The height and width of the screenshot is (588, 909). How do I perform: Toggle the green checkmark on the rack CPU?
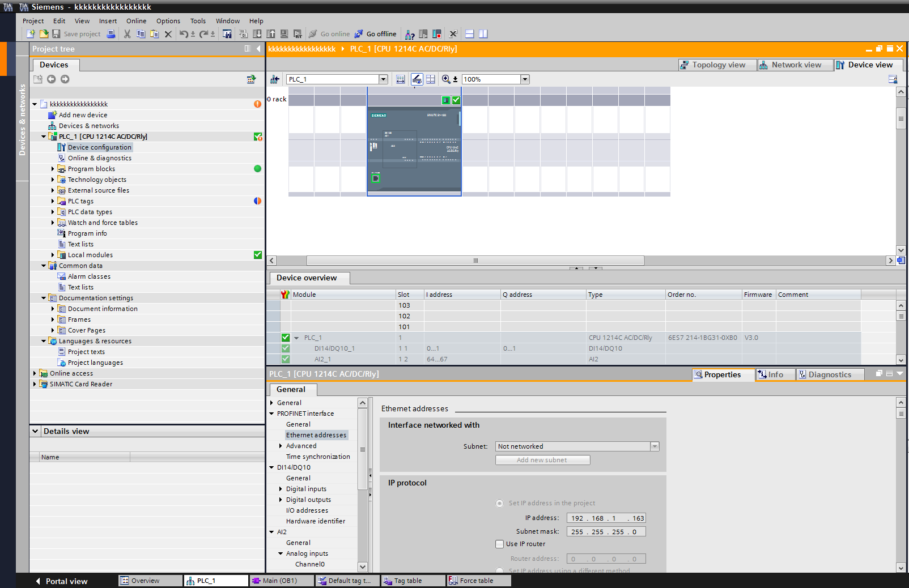[456, 100]
